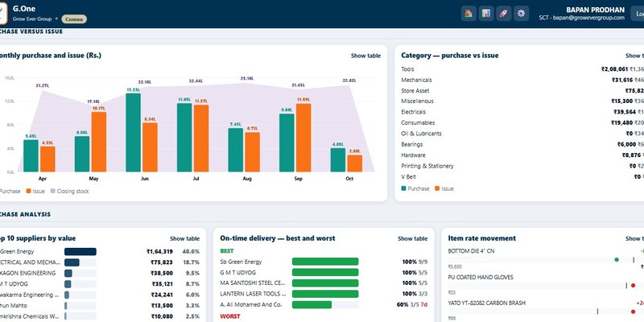Viewport: 644px width, 322px height.
Task: Select the Hardware category row
Action: pyautogui.click(x=522, y=155)
